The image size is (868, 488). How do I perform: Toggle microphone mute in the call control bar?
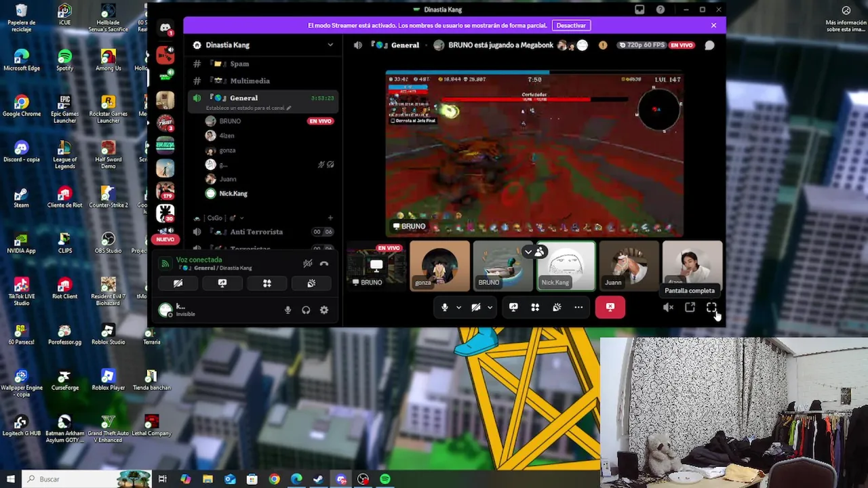445,307
